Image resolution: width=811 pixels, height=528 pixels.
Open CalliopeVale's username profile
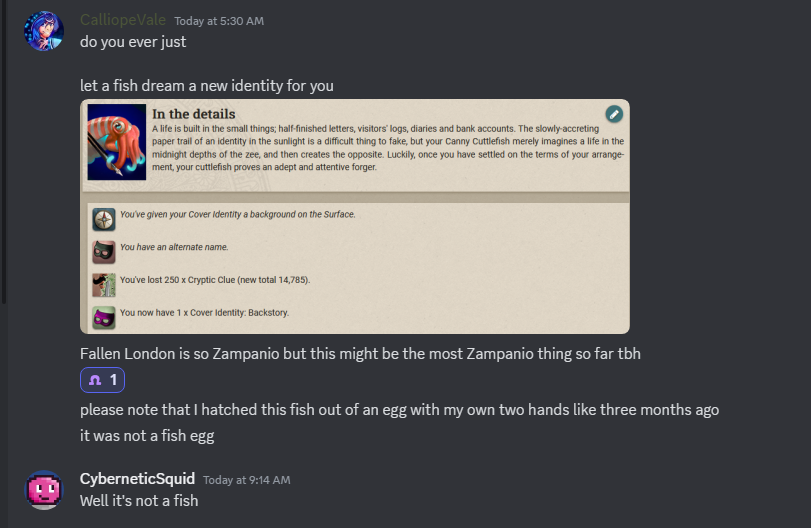[123, 20]
